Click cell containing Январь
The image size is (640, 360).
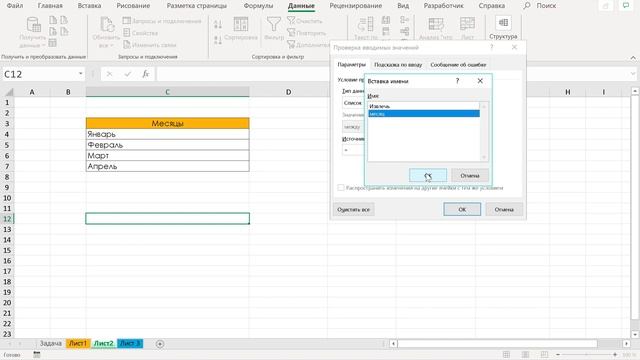167,134
